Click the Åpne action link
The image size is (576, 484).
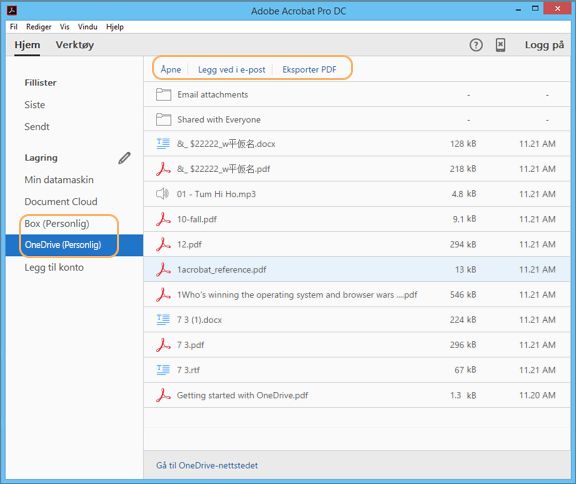(x=171, y=69)
